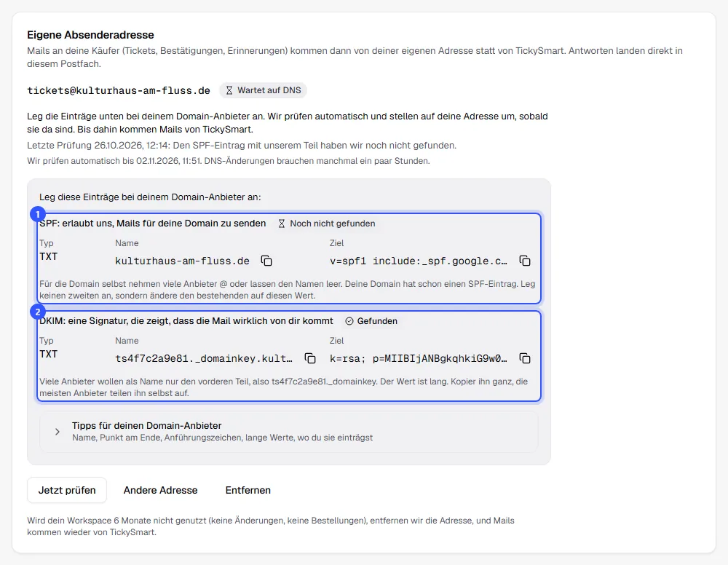Screen dimensions: 728x565
Task: Click the SPF: erlaubt uns, Mails heading
Action: click(x=153, y=224)
